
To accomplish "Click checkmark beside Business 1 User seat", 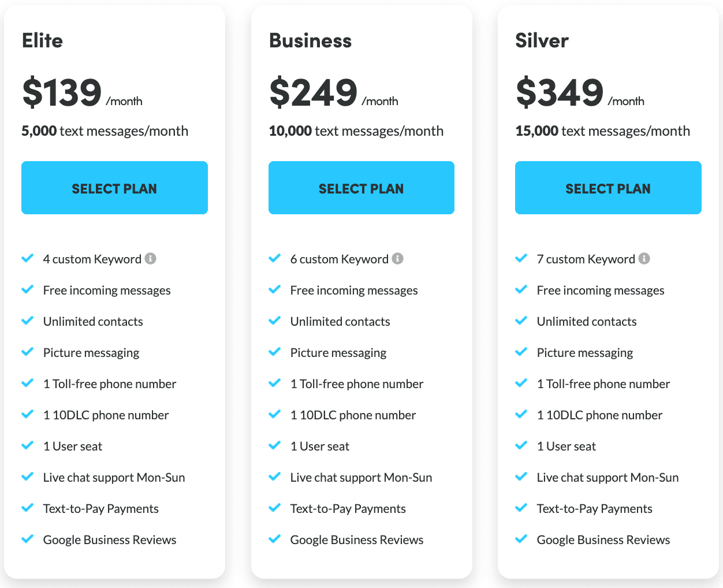I will click(274, 445).
